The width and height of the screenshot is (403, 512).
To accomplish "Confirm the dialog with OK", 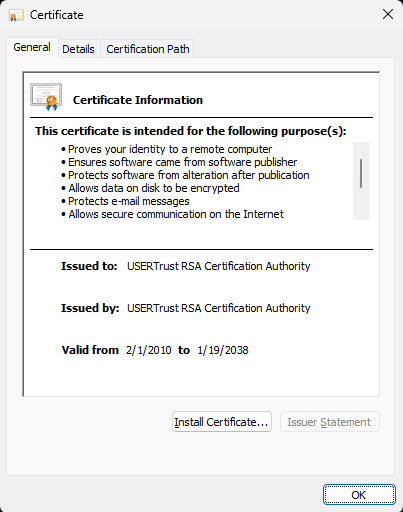I will (359, 495).
